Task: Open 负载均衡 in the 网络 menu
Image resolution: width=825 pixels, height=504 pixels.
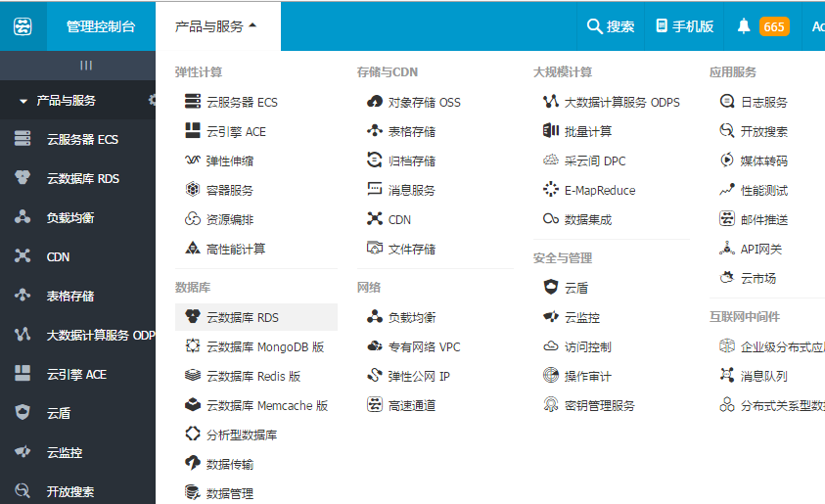Action: [x=411, y=317]
